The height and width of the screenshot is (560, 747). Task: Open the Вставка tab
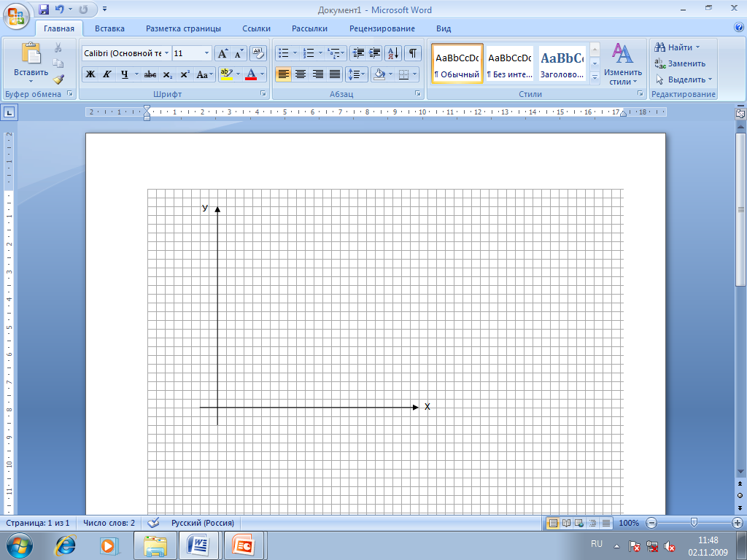(109, 28)
